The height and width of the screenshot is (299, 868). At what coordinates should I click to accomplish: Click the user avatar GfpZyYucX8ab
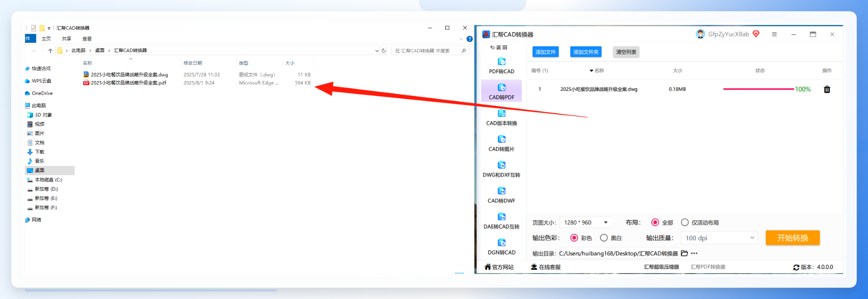[x=700, y=34]
